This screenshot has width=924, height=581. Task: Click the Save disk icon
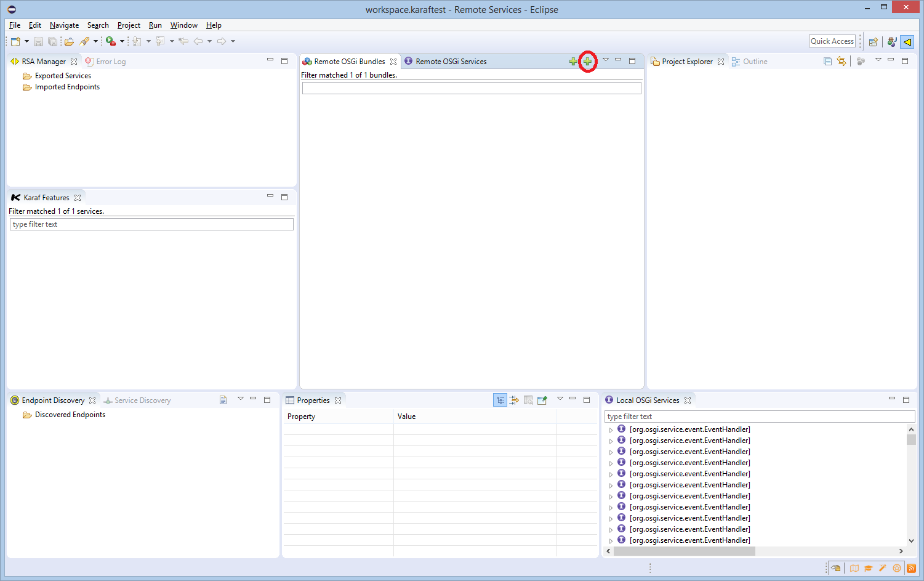pos(38,41)
